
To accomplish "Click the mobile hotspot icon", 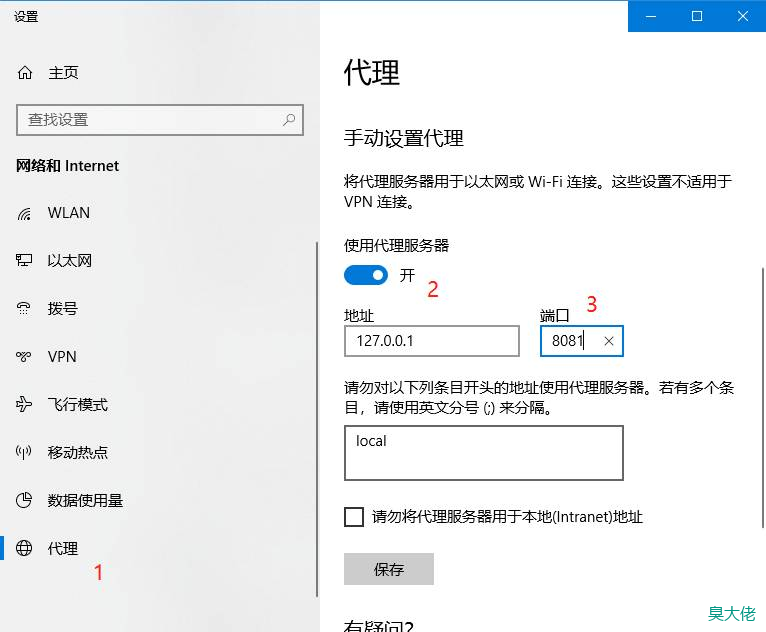I will (x=23, y=452).
